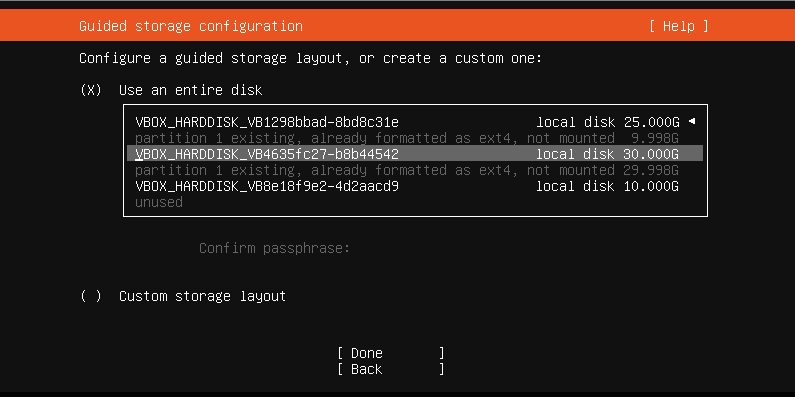
Task: Choose disk VBOX_HARDDISK_VB1298bbad-8bd8c31e
Action: point(415,122)
